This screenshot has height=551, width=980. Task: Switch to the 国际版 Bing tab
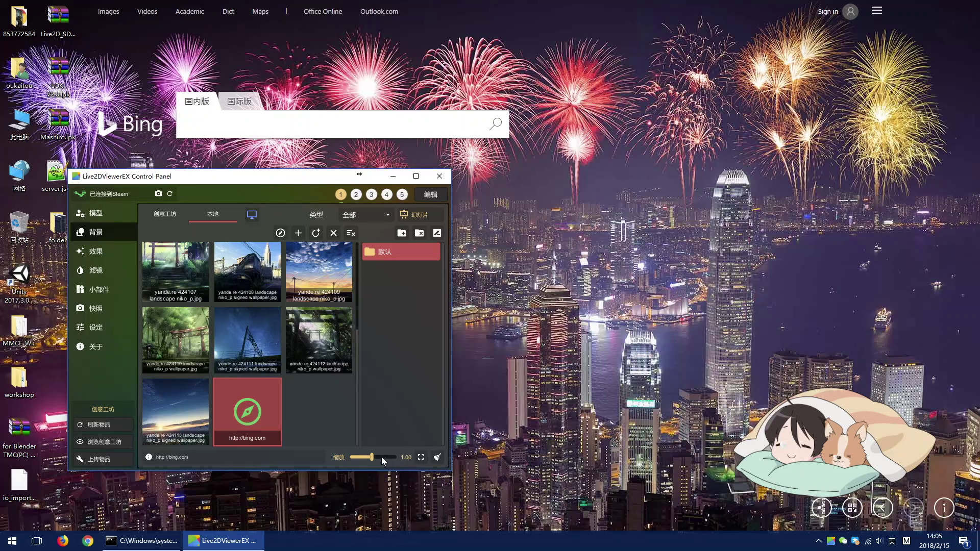point(239,101)
